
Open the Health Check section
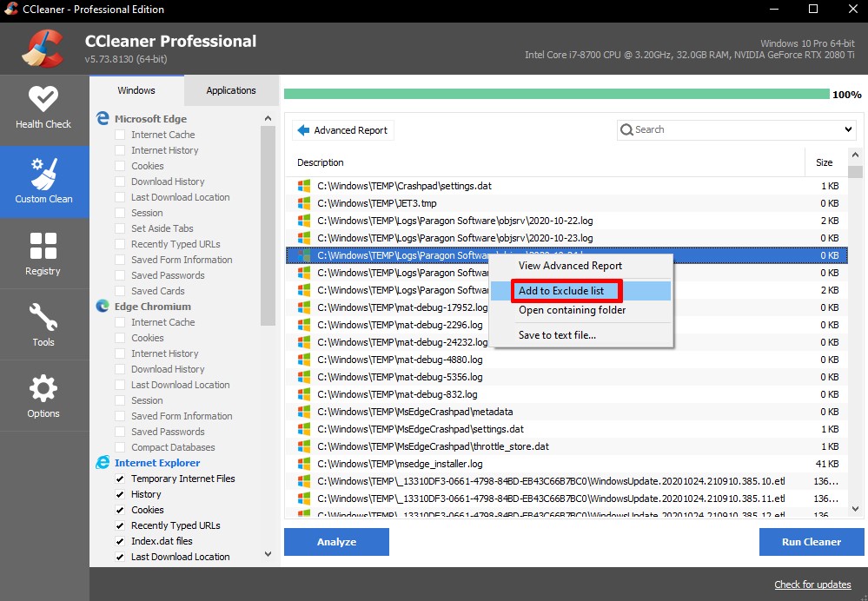click(43, 109)
